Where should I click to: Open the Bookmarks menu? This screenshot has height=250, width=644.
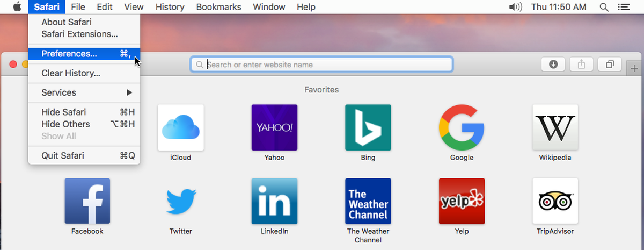click(218, 7)
